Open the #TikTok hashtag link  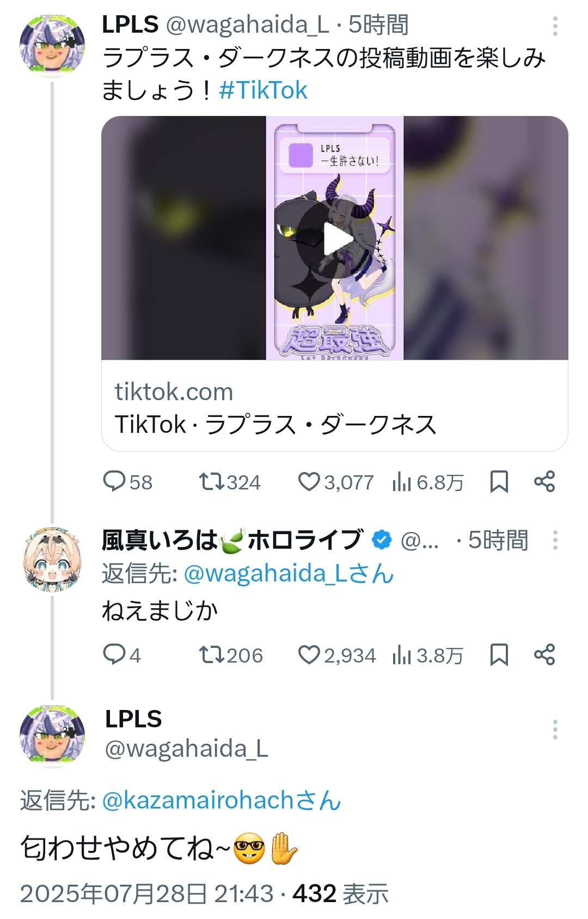coord(263,90)
